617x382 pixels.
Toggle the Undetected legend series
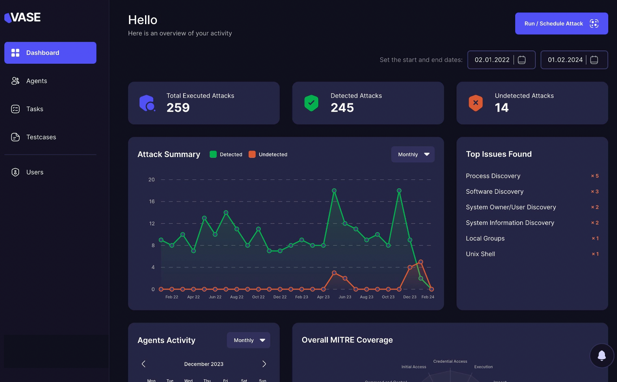(268, 155)
